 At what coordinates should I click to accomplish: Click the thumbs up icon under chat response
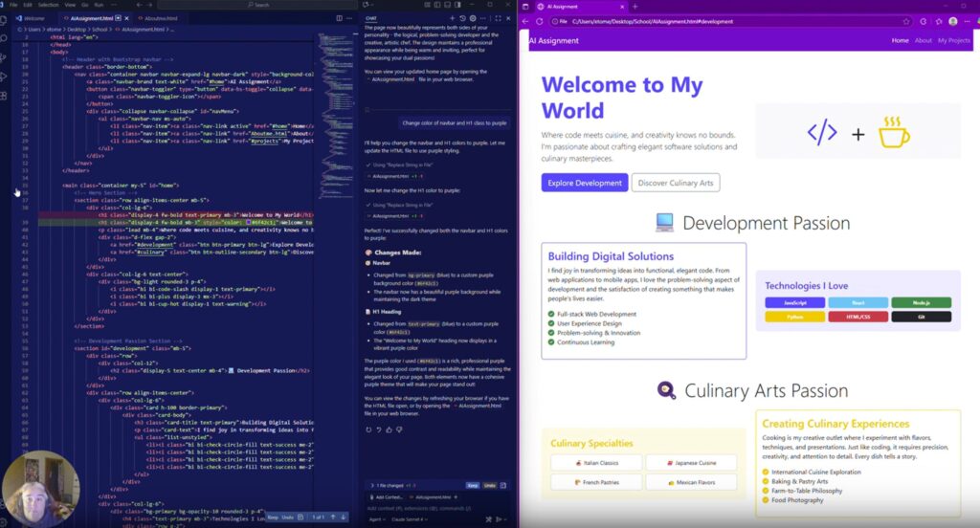(389, 429)
